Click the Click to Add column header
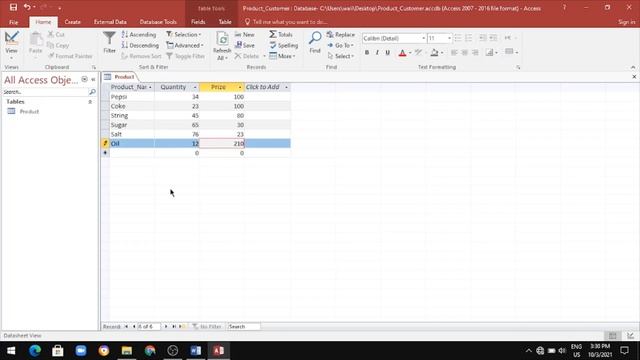This screenshot has width=640, height=360. click(262, 87)
